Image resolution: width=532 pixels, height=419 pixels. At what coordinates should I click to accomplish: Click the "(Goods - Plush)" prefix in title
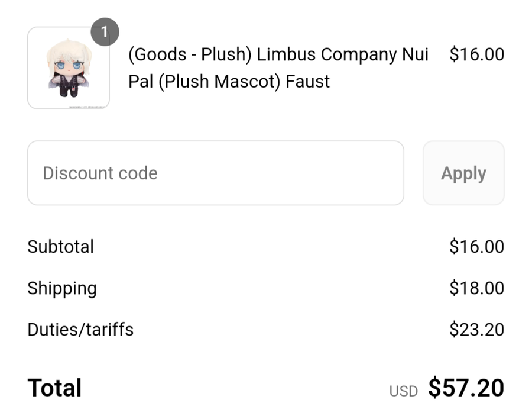point(190,54)
